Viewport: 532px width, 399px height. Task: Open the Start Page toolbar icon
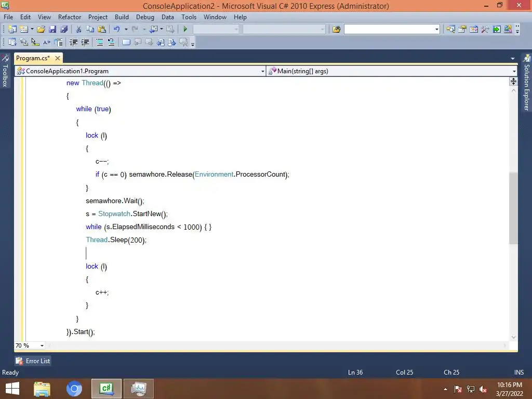point(497,29)
